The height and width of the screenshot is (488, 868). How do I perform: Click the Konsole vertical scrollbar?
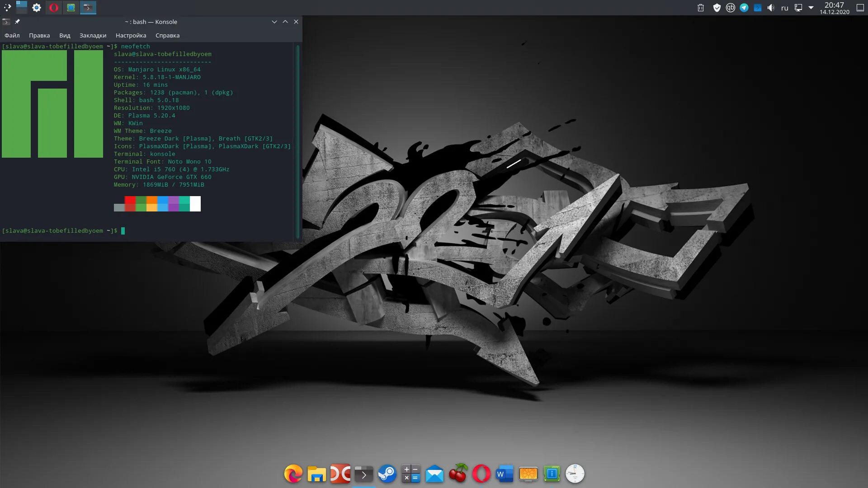tap(297, 140)
